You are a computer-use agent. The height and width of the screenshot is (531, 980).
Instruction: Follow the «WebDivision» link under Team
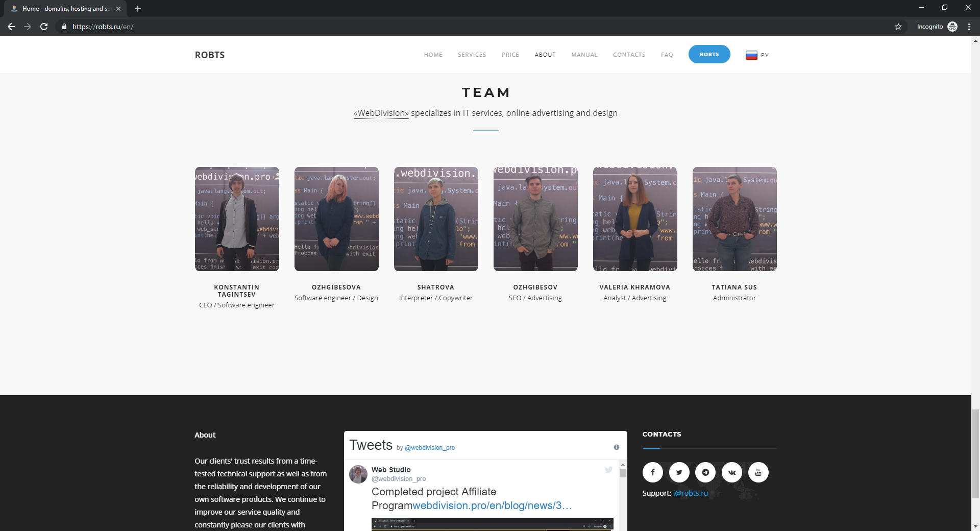tap(381, 113)
